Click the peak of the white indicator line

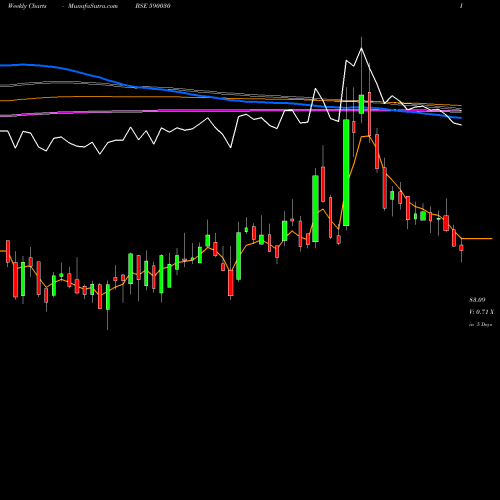tap(361, 49)
